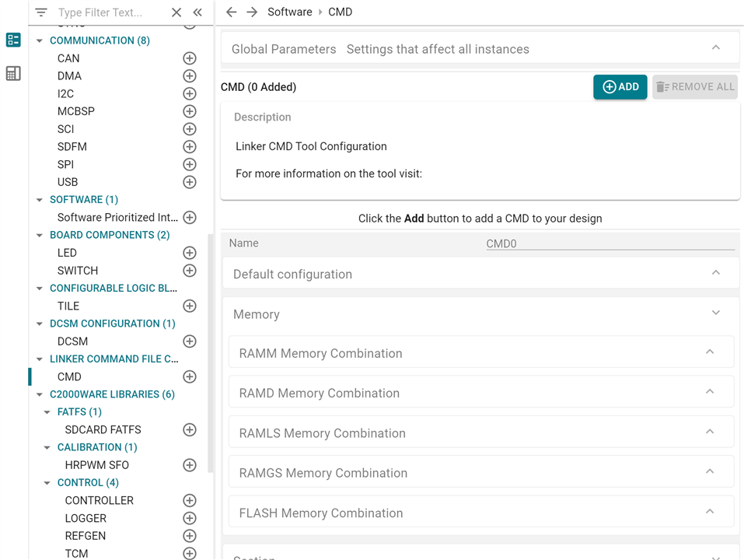Add a TILE instance with its plus icon
The image size is (744, 560).
[190, 306]
